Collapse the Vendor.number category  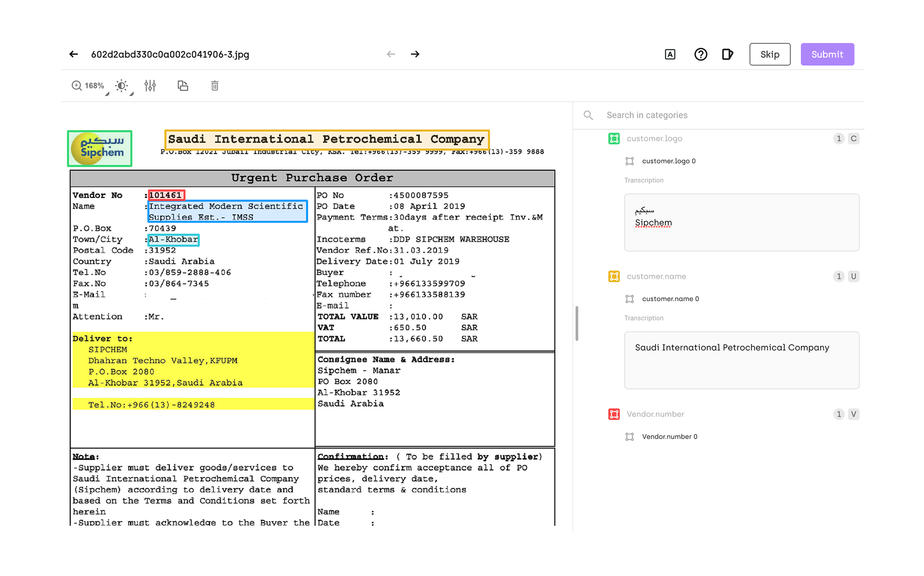click(x=854, y=414)
